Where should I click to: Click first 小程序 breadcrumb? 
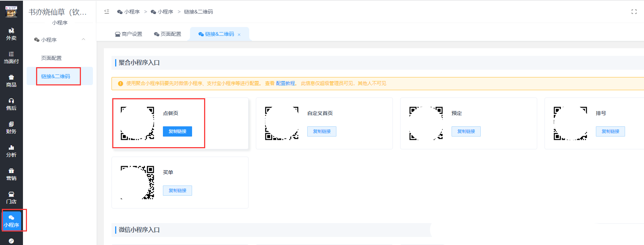tap(128, 12)
